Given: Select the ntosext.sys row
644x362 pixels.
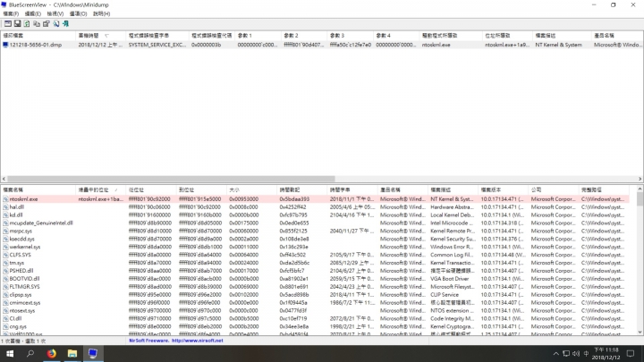Looking at the screenshot, I should (x=315, y=311).
